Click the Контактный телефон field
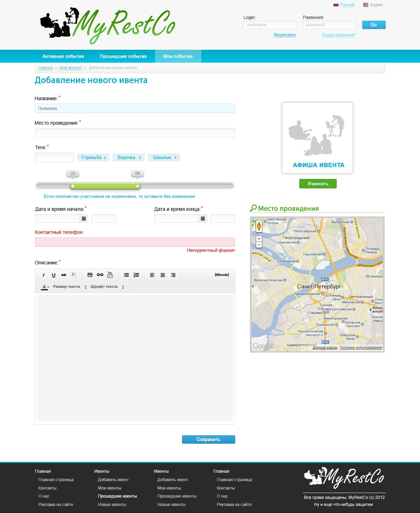This screenshot has width=420, height=513. tap(135, 242)
